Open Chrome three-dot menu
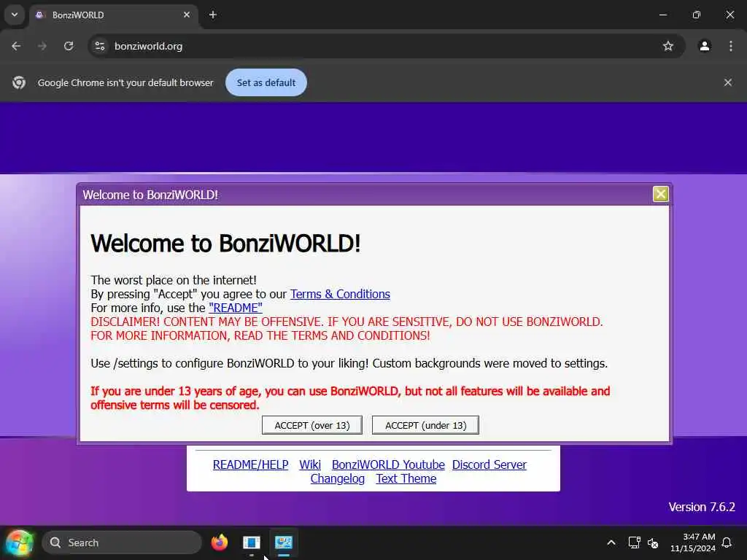Viewport: 747px width, 560px height. click(x=731, y=46)
